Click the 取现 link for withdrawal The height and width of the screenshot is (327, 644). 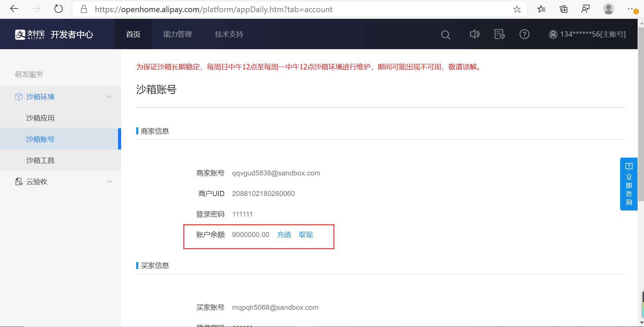pyautogui.click(x=305, y=235)
